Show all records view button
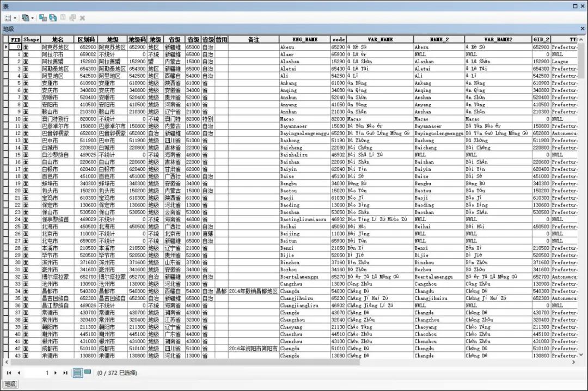 point(78,372)
